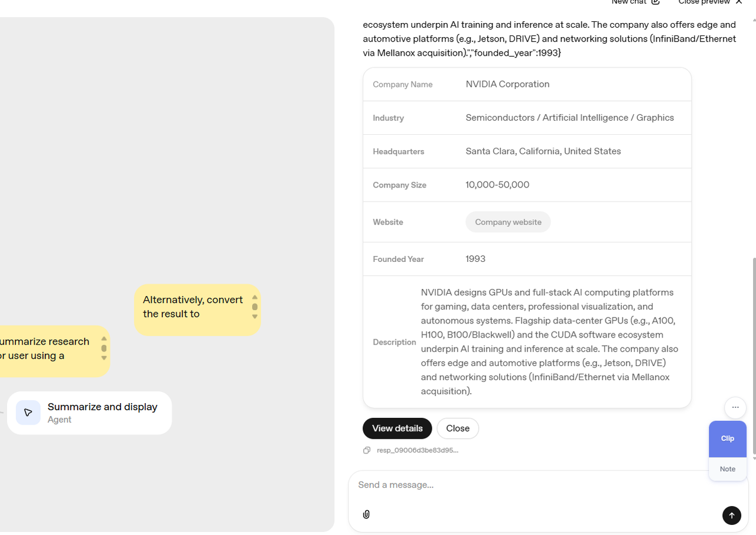Click the 'Alternatively, convert the result to' sticky note
Viewport: 756px width, 535px height.
193,307
